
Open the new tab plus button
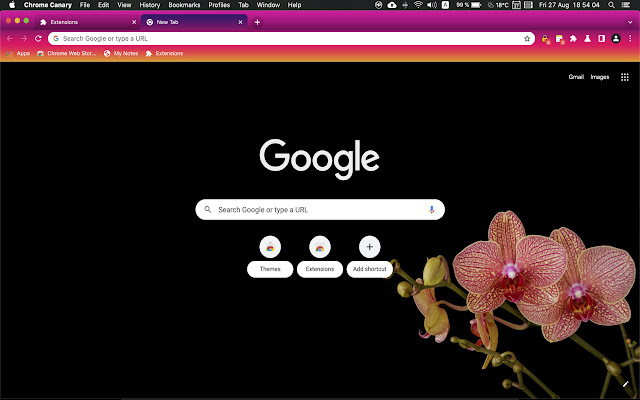tap(257, 21)
